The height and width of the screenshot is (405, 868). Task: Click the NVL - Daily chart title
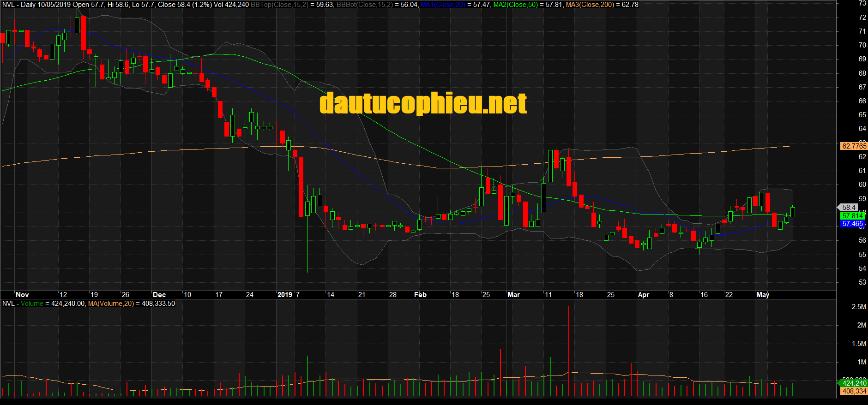(x=18, y=5)
